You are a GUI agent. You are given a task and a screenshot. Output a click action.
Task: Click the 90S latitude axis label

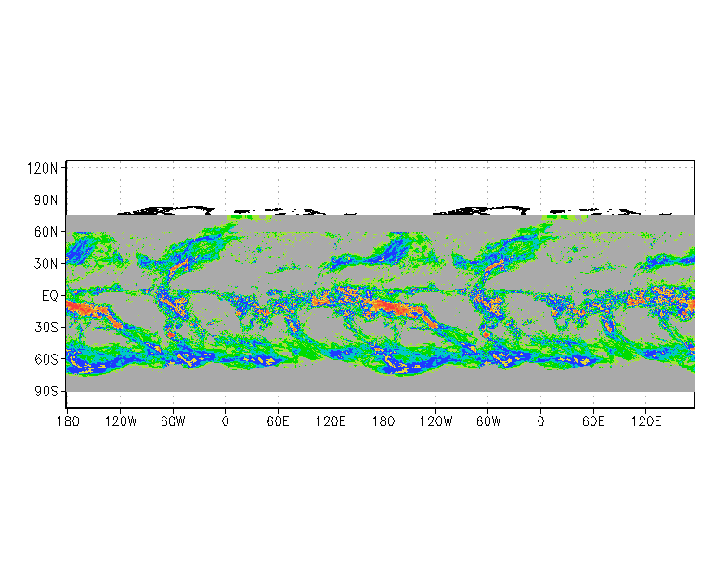coord(45,392)
